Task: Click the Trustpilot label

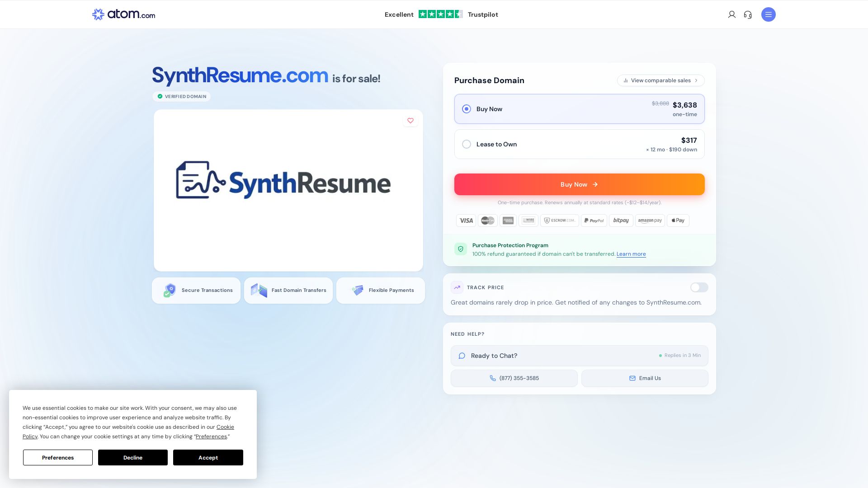Action: click(483, 14)
